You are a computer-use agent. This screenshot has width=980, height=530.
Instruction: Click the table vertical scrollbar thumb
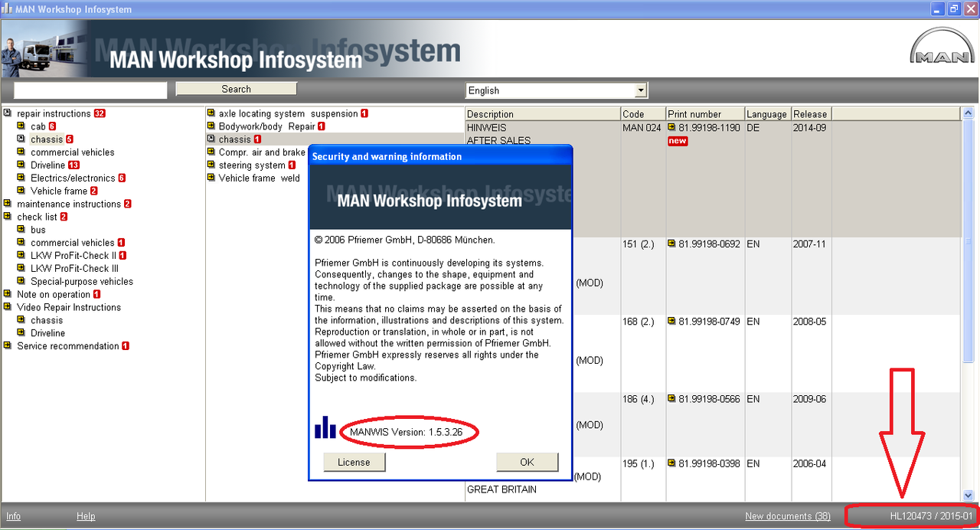click(968, 242)
